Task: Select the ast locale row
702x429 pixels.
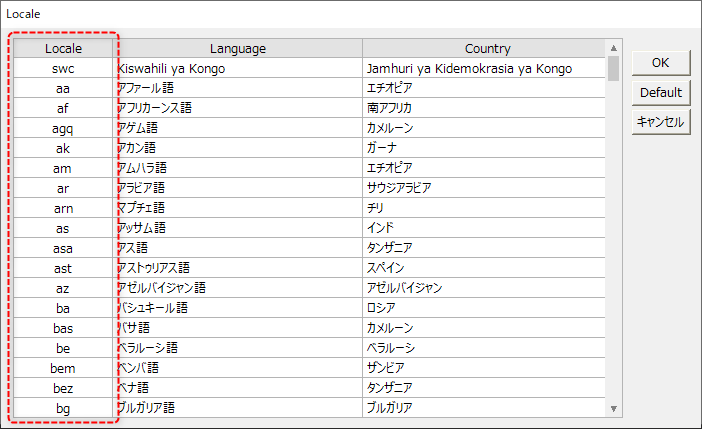Action: (64, 268)
